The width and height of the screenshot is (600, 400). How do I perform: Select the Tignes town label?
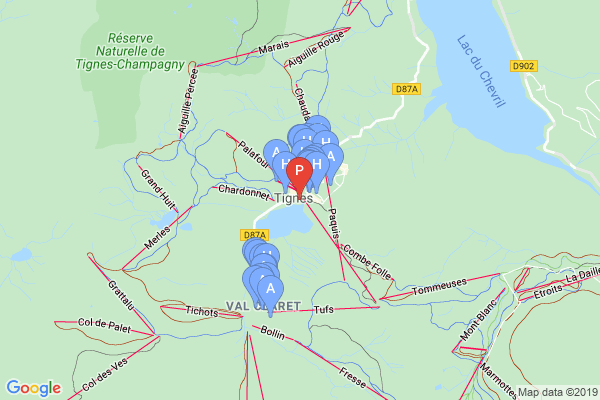click(x=294, y=198)
